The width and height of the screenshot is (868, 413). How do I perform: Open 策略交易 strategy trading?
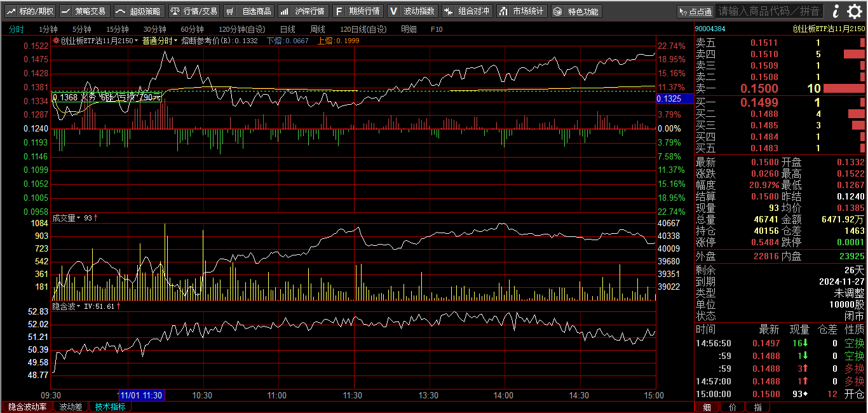85,11
